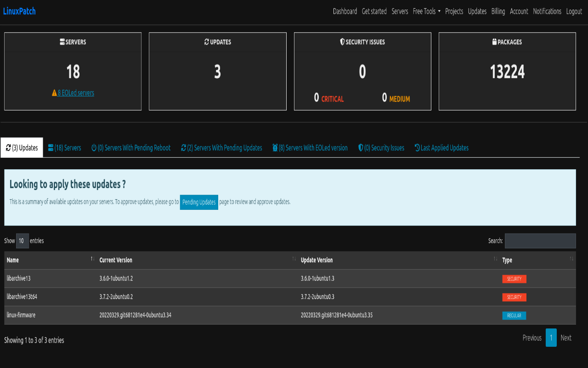The width and height of the screenshot is (588, 368).
Task: Open Projects in the navigation bar
Action: [x=454, y=11]
